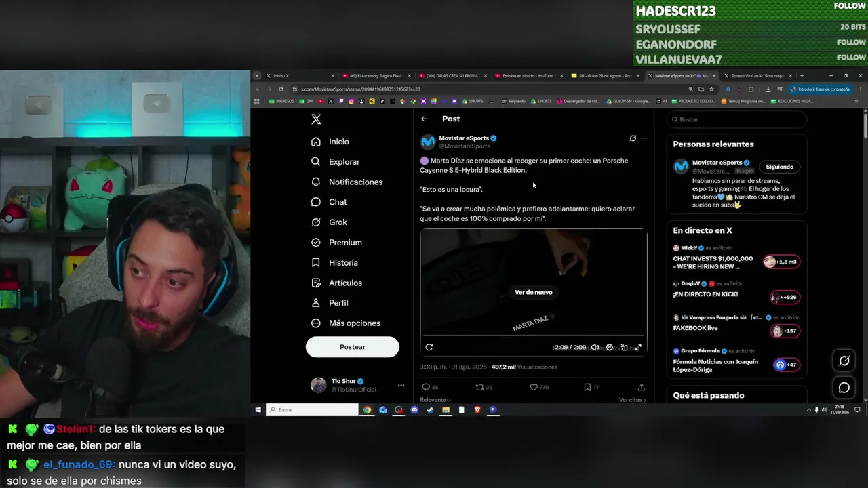This screenshot has height=488, width=868.
Task: Show more bookmarks via the overflow chevron
Action: (856, 101)
